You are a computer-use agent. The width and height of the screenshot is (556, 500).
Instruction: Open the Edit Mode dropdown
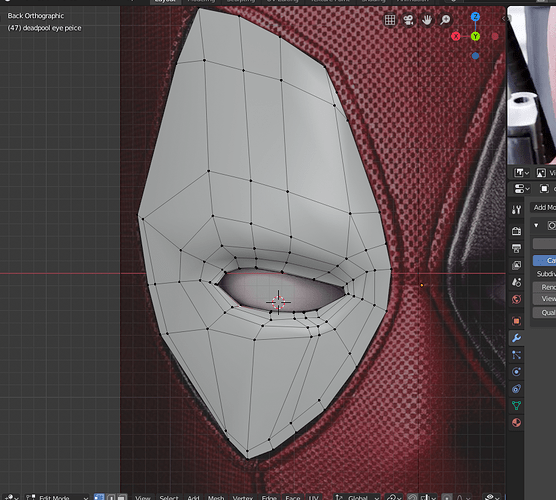click(57, 497)
